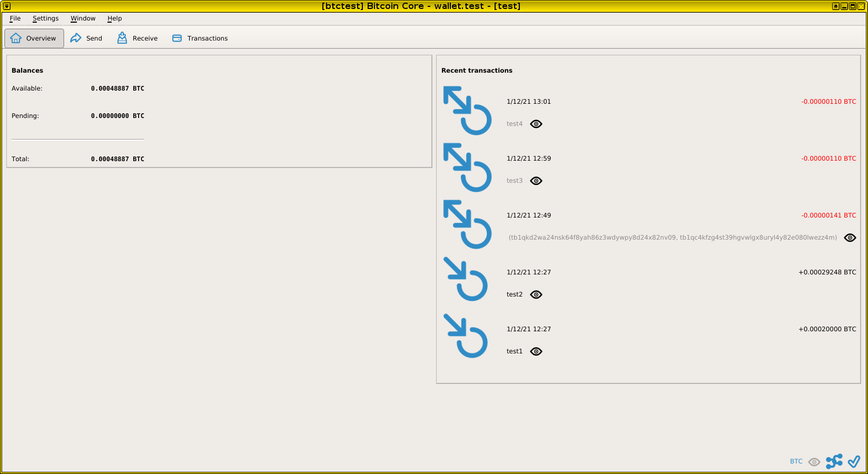
Task: Click the test1 transaction label
Action: pyautogui.click(x=515, y=351)
